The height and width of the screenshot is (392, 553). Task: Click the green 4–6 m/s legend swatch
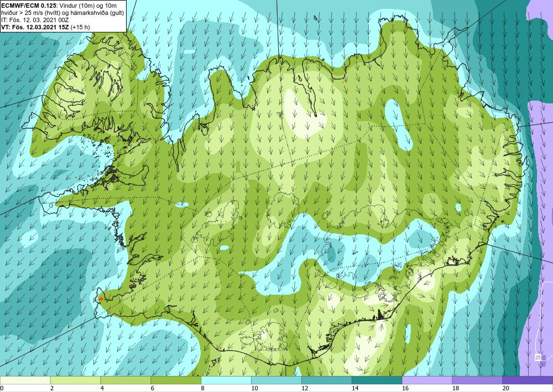coord(126,380)
